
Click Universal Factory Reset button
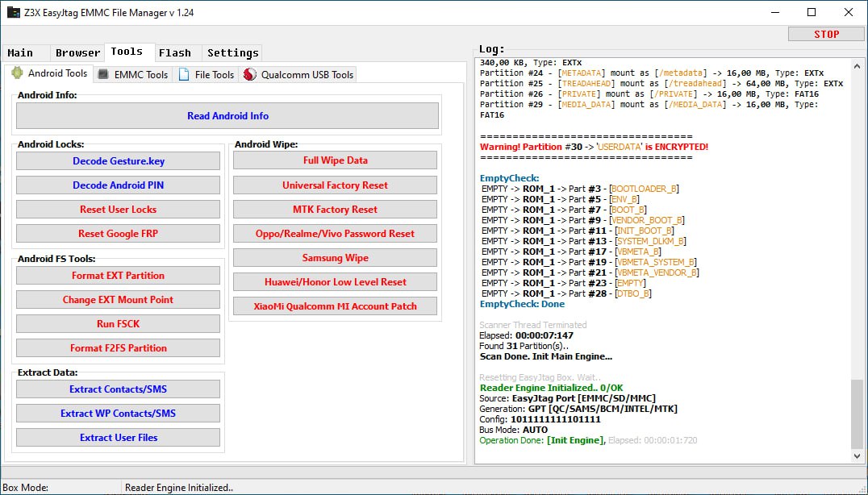click(x=335, y=185)
